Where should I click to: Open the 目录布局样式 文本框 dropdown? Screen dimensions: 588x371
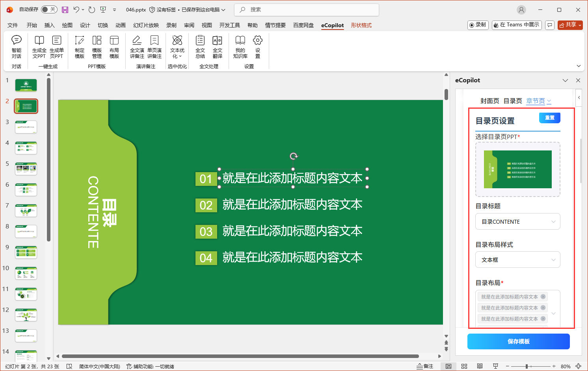[517, 260]
